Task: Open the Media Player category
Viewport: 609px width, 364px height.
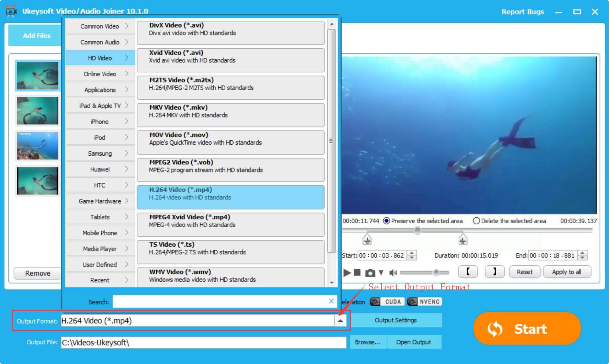Action: pyautogui.click(x=100, y=249)
